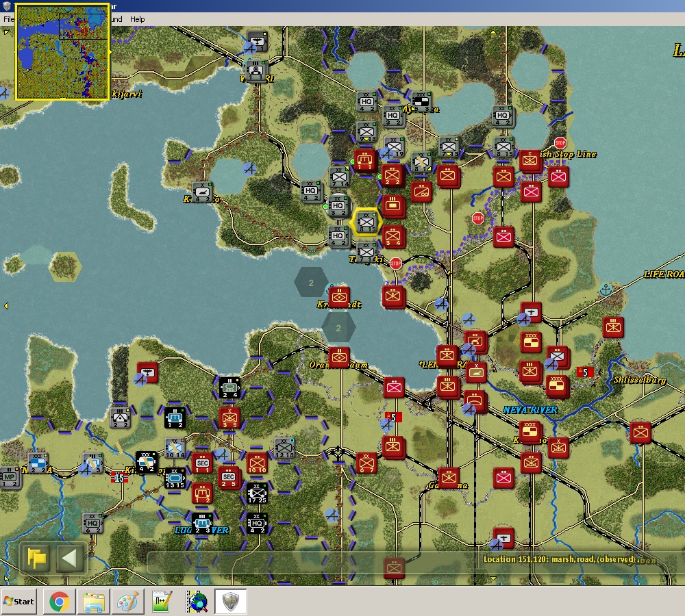Open Paint from the taskbar

[127, 601]
